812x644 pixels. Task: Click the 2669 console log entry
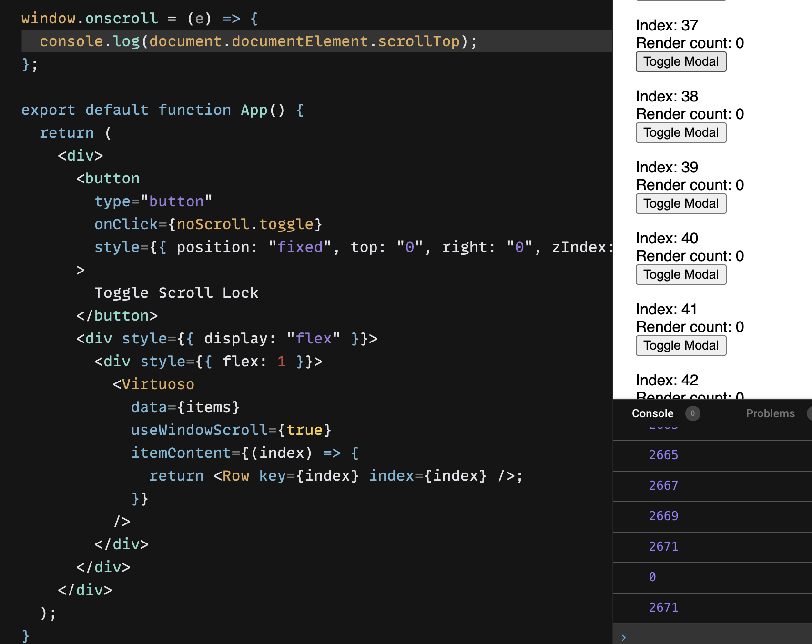coord(663,516)
